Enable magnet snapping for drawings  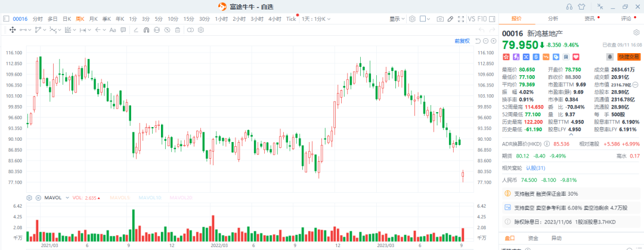coord(146,30)
